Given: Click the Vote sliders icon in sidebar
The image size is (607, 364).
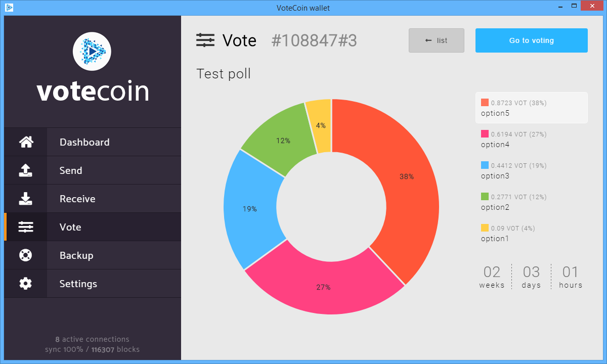Looking at the screenshot, I should pos(26,227).
